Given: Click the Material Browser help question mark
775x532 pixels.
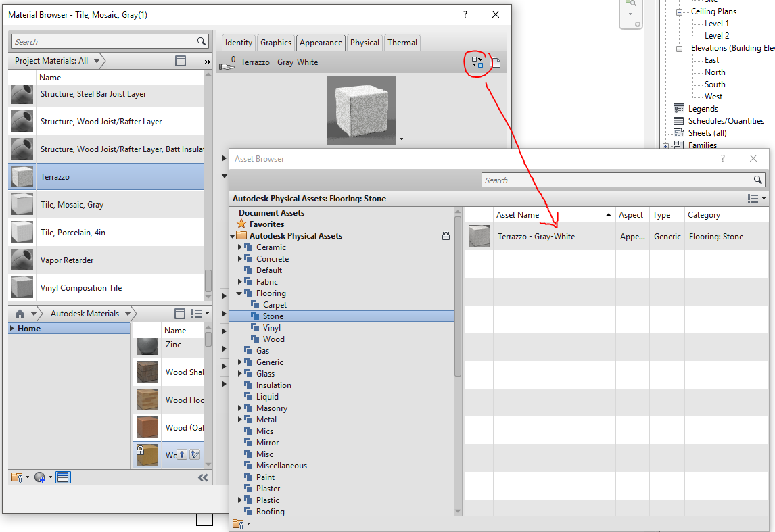Looking at the screenshot, I should pyautogui.click(x=465, y=14).
